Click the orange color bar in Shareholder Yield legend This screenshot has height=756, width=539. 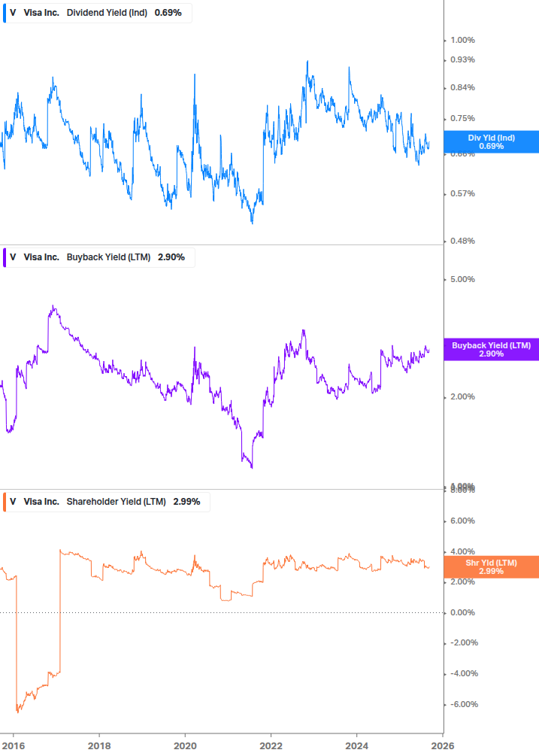tap(5, 502)
